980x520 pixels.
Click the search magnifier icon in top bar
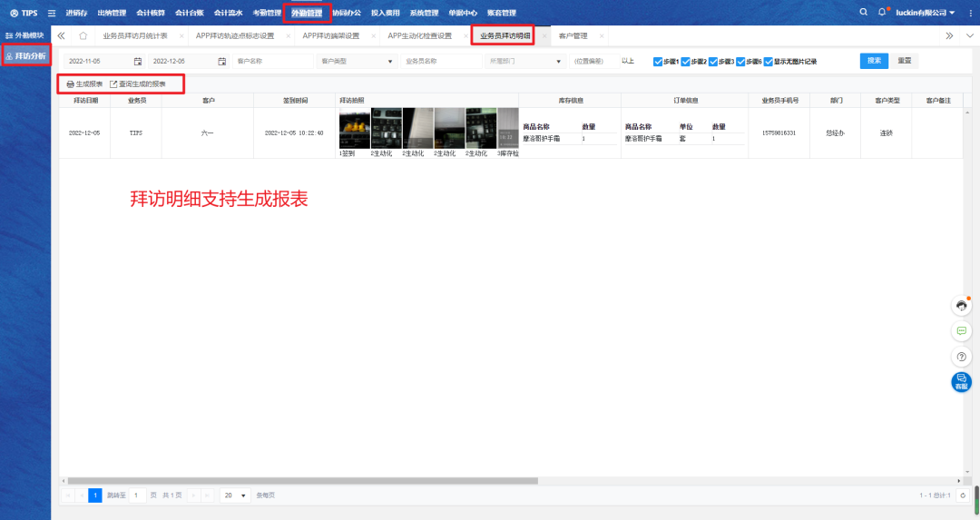click(x=863, y=13)
